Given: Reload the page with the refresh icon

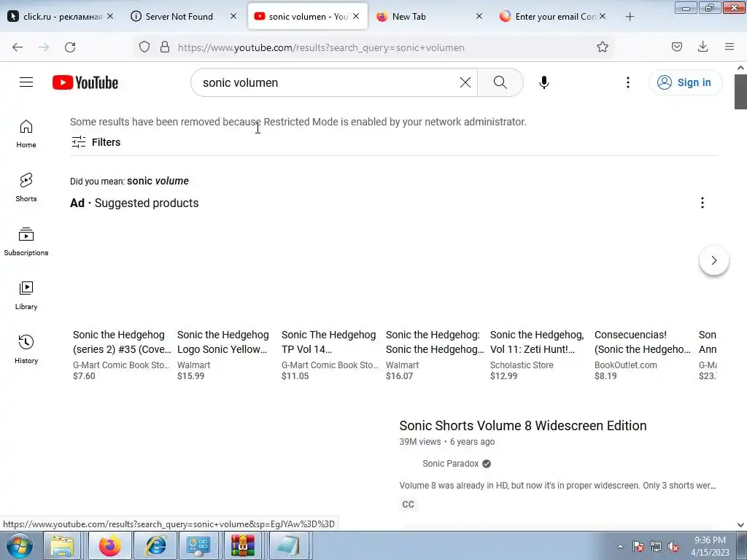Looking at the screenshot, I should [x=70, y=47].
